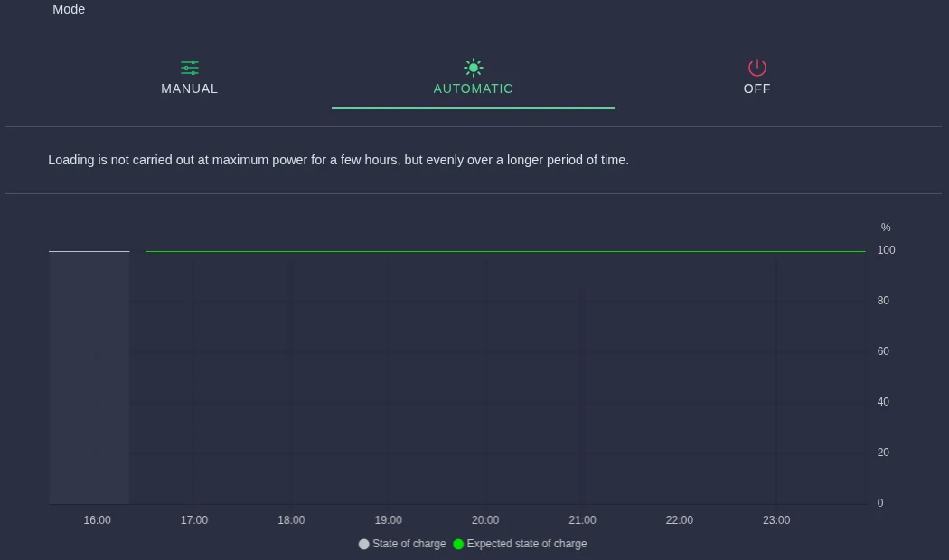Click the State of charge legend label
The height and width of the screenshot is (560, 949).
(x=409, y=544)
